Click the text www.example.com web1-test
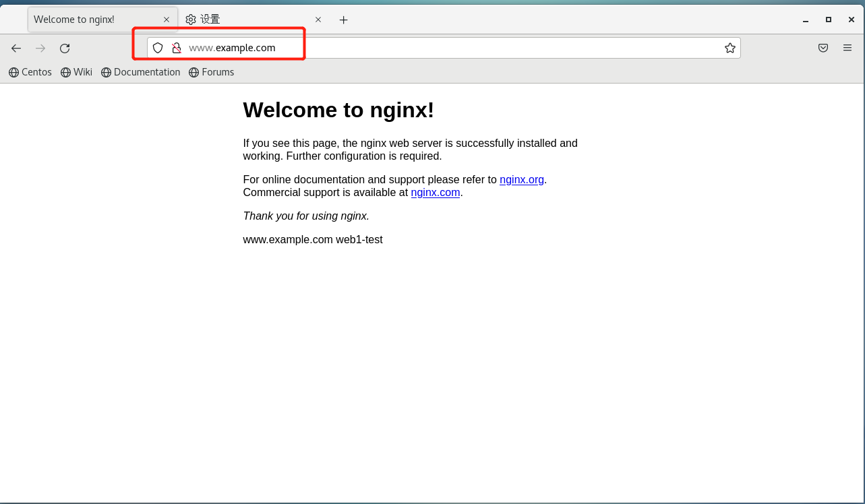Viewport: 865px width, 504px height. (x=313, y=240)
